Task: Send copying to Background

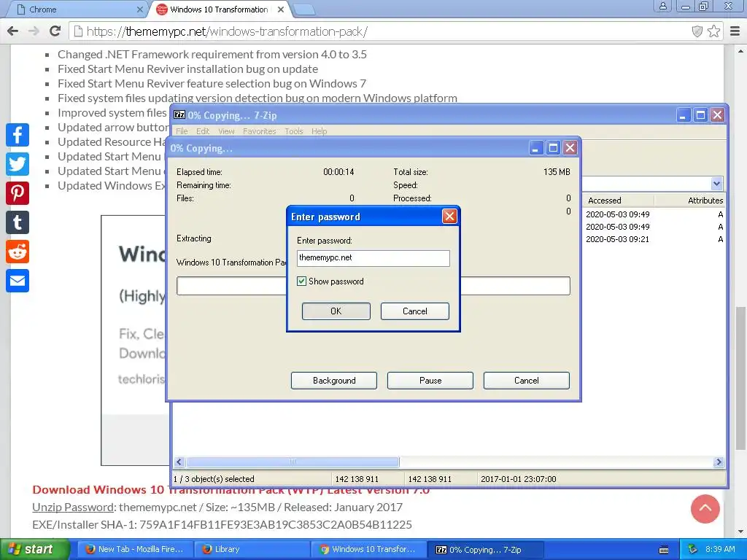Action: (x=334, y=381)
